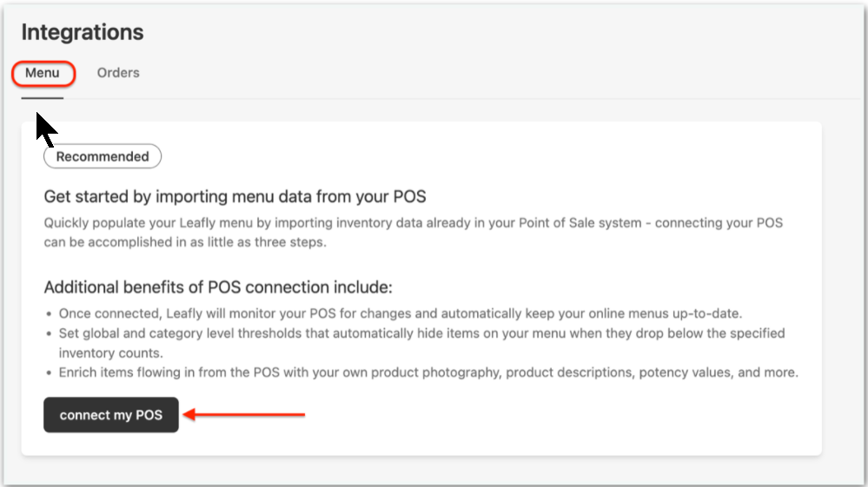Click the 'Once connected, Leafly will monitor' bullet
Viewport: 868px width, 487px height.
coord(399,313)
